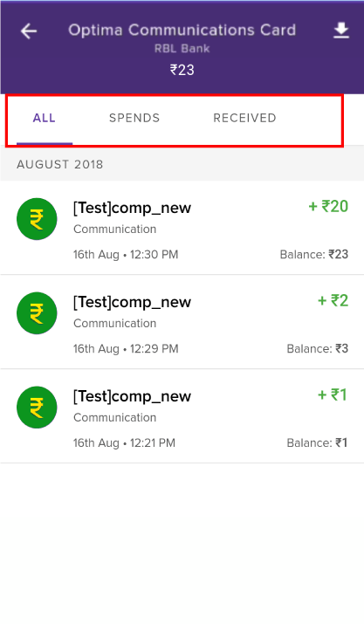This screenshot has width=364, height=624.
Task: Open the RECEIVED tab
Action: (x=244, y=118)
